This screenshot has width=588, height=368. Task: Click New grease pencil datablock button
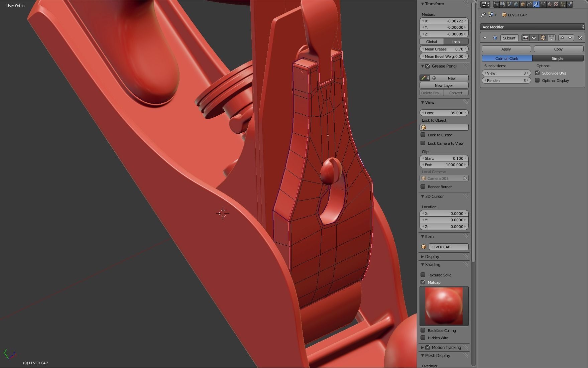[x=449, y=78]
